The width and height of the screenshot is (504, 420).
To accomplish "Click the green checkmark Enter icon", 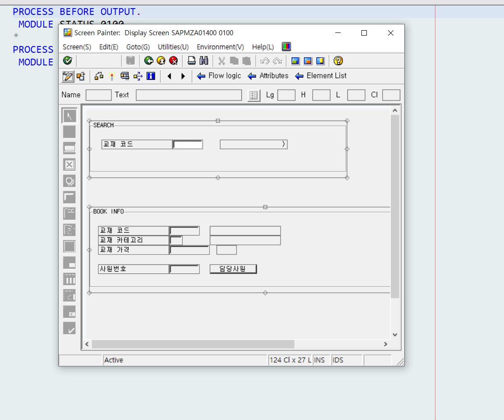I will coord(68,60).
